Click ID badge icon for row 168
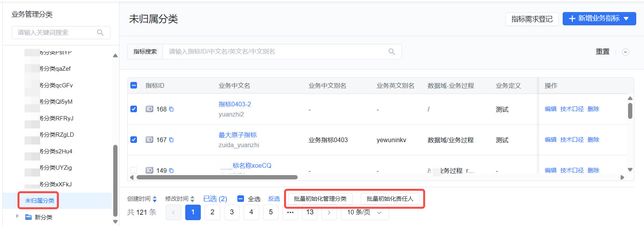Viewport: 644px width, 226px height. point(149,109)
